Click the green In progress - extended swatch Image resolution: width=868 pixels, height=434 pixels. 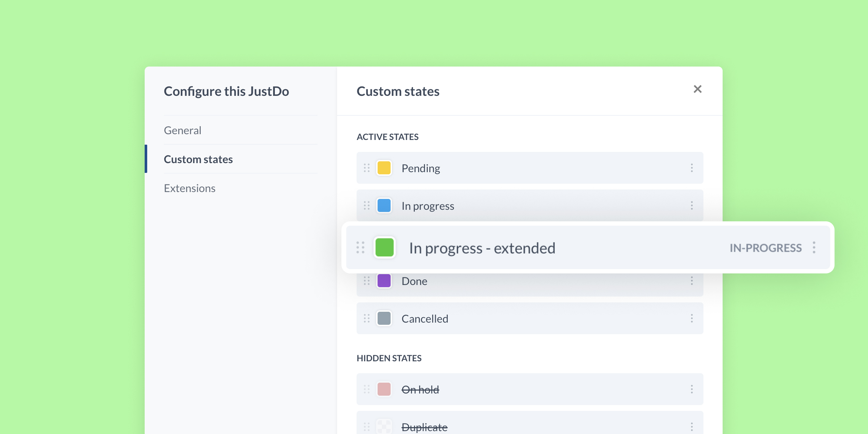pyautogui.click(x=384, y=247)
